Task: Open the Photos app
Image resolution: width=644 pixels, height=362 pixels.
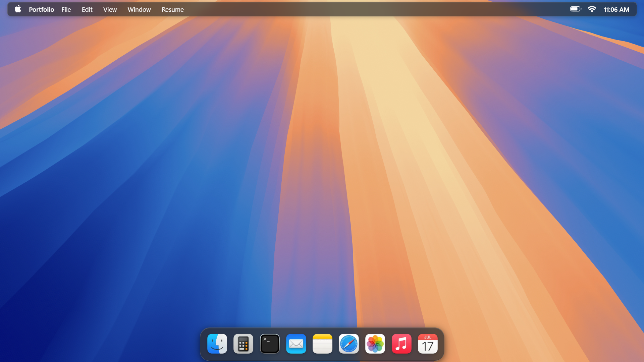Action: (x=375, y=344)
